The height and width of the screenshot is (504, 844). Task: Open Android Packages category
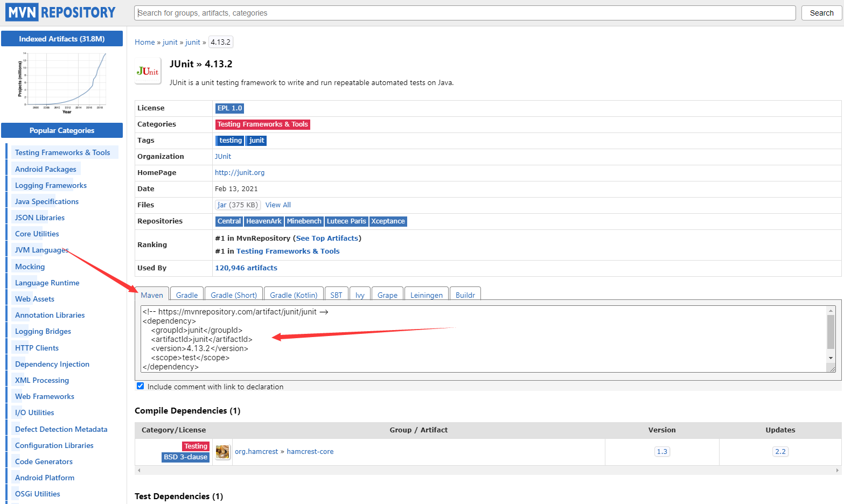46,169
